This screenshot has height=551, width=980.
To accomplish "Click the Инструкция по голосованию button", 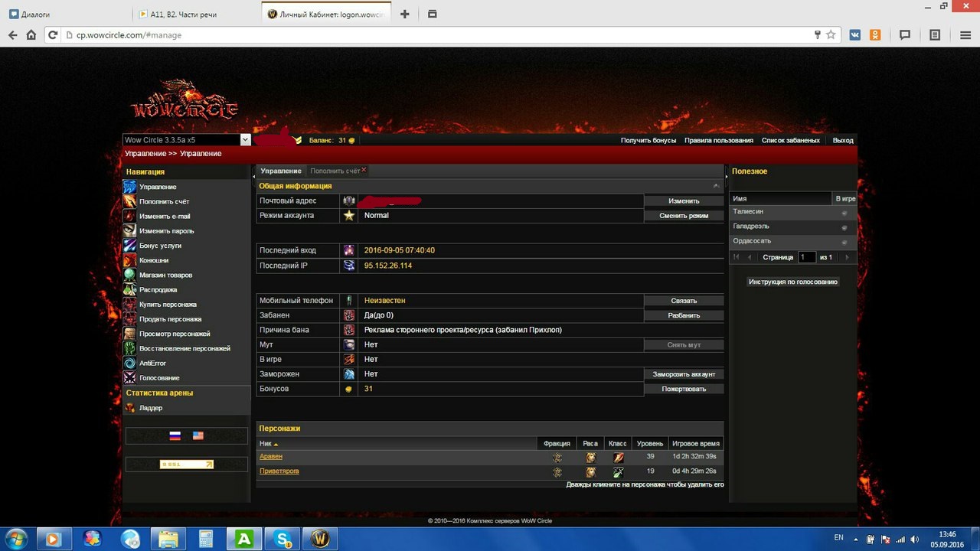I will [793, 282].
